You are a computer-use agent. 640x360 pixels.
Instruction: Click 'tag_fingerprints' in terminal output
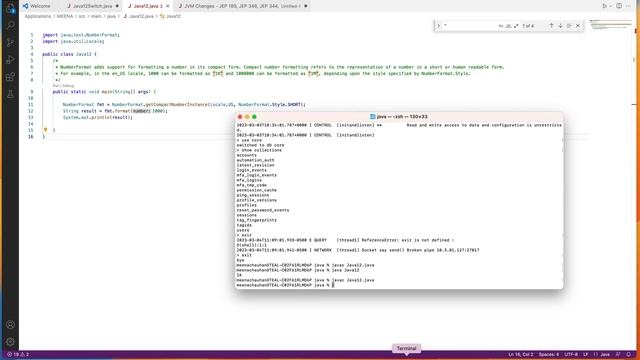point(256,220)
